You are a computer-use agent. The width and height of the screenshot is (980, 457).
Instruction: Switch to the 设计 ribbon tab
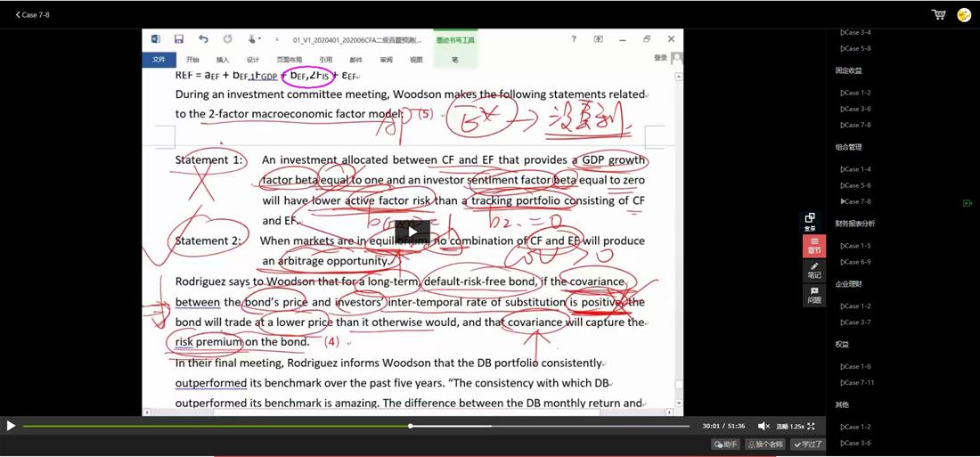(252, 60)
